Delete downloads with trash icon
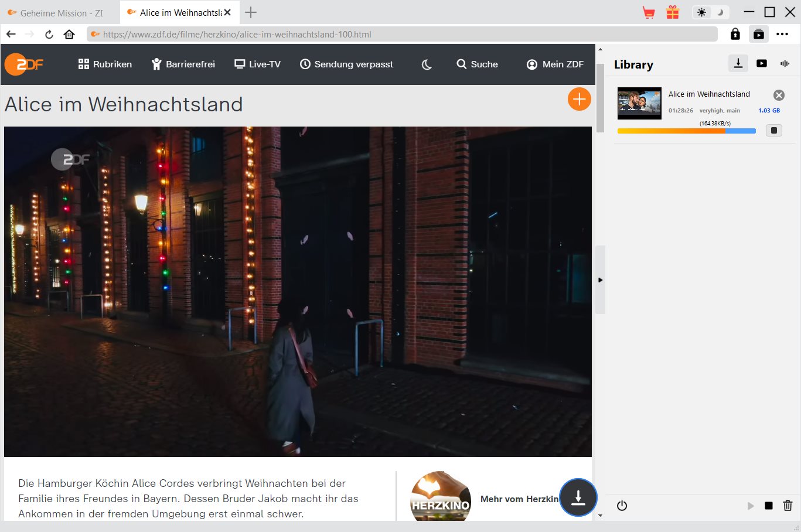Image resolution: width=801 pixels, height=532 pixels. 788,506
